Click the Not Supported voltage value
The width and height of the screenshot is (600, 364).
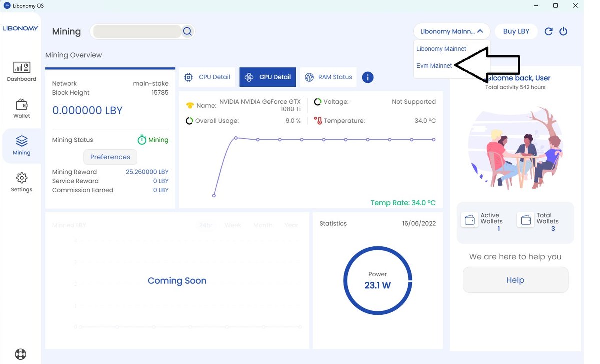[414, 102]
